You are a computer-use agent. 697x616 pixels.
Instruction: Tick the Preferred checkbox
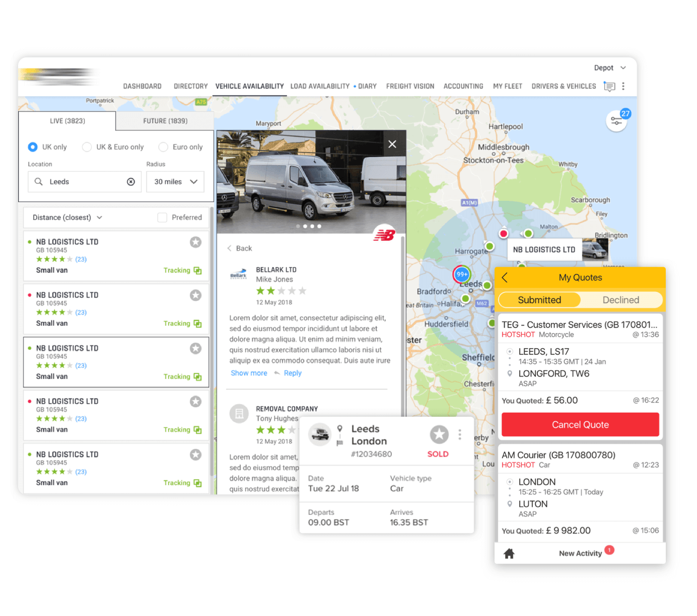[x=162, y=217]
